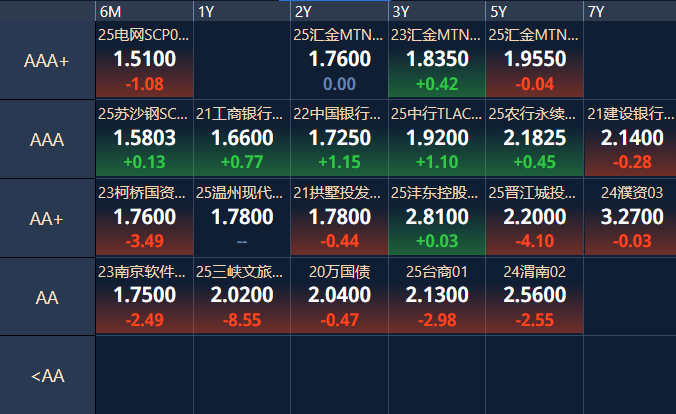Select the AAA+ rating row header
Image resolution: width=676 pixels, height=414 pixels.
(47, 60)
